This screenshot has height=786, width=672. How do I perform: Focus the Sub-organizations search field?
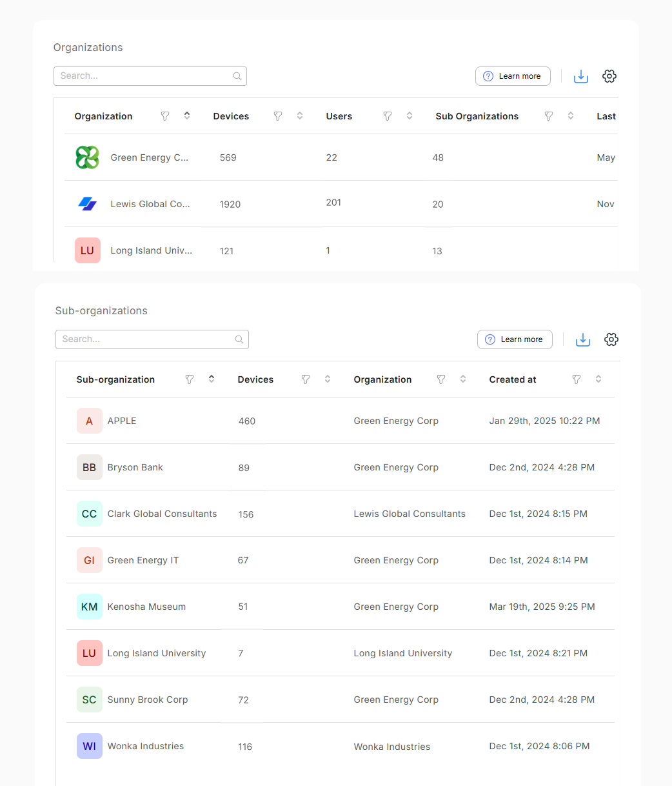(x=152, y=339)
